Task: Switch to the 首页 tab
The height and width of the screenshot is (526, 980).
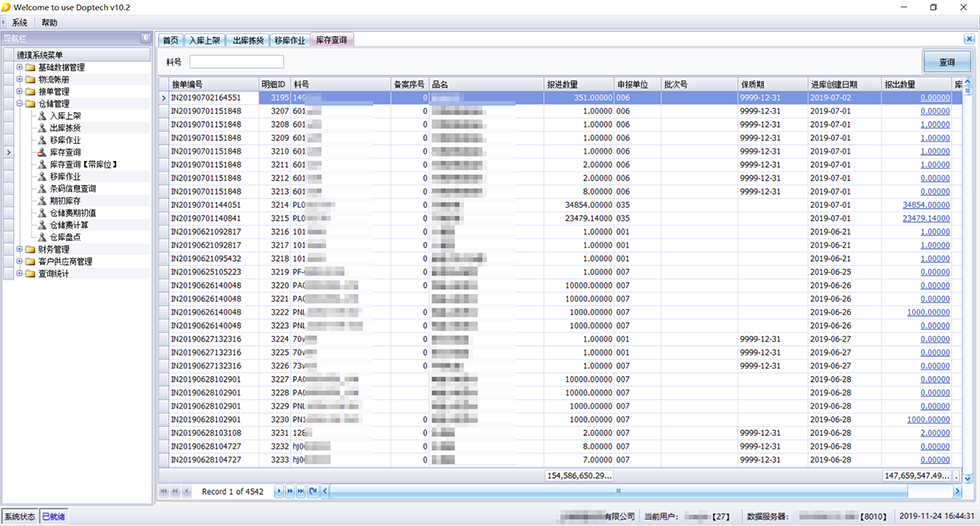Action: (171, 41)
